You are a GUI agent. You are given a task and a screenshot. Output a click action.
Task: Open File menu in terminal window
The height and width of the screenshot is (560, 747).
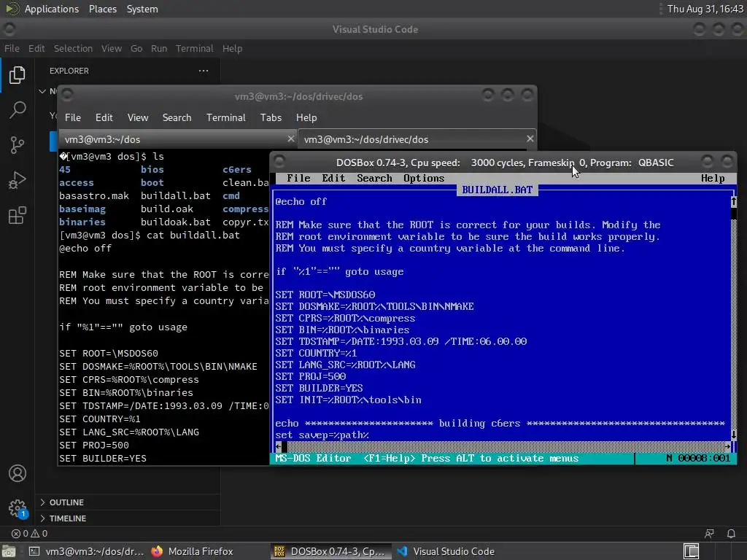point(73,117)
